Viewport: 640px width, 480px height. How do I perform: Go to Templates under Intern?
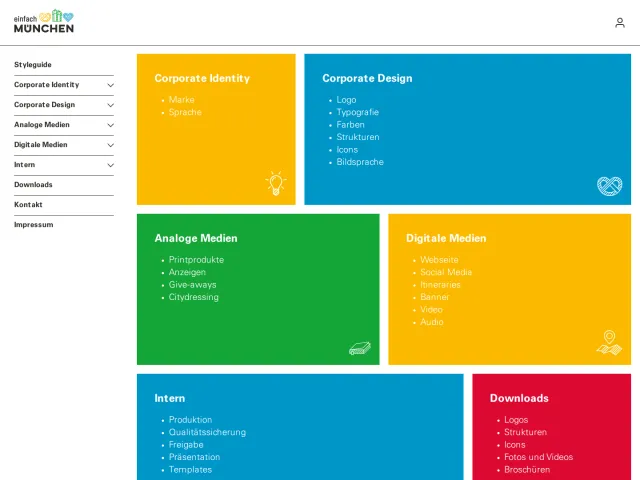pyautogui.click(x=191, y=469)
